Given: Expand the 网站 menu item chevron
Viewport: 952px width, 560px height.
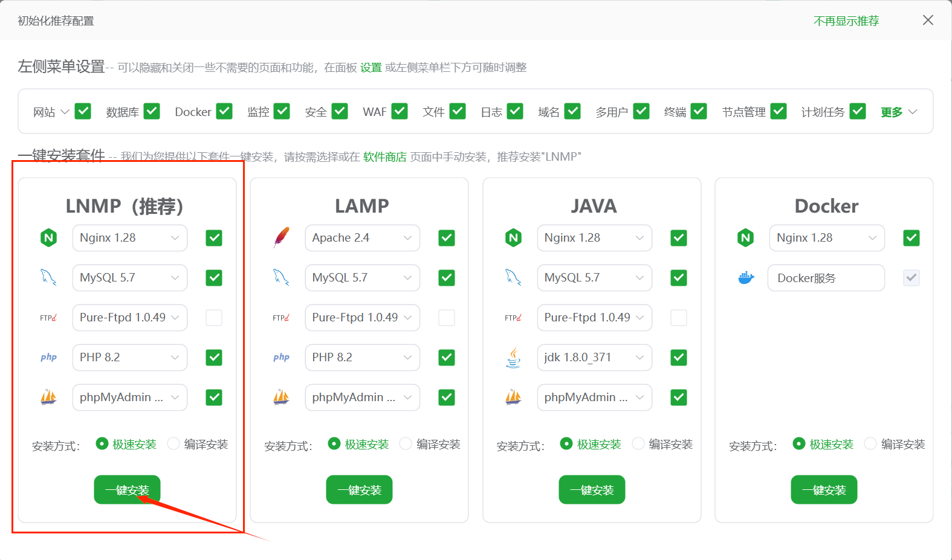Looking at the screenshot, I should 65,112.
